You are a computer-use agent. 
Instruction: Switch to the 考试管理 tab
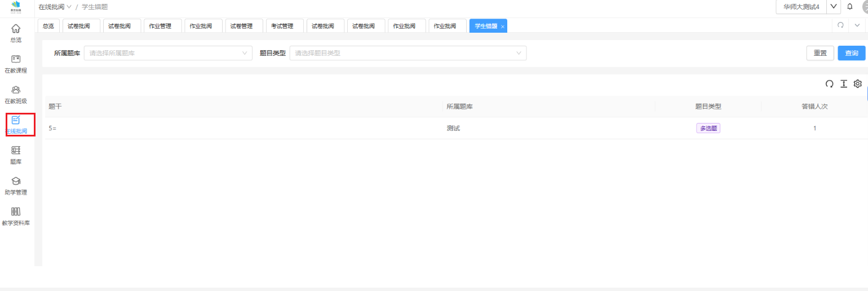(x=282, y=26)
